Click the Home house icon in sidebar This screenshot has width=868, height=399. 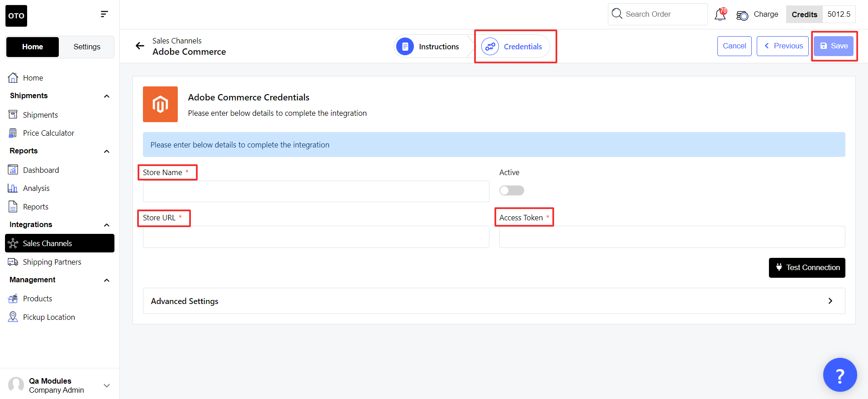[13, 78]
